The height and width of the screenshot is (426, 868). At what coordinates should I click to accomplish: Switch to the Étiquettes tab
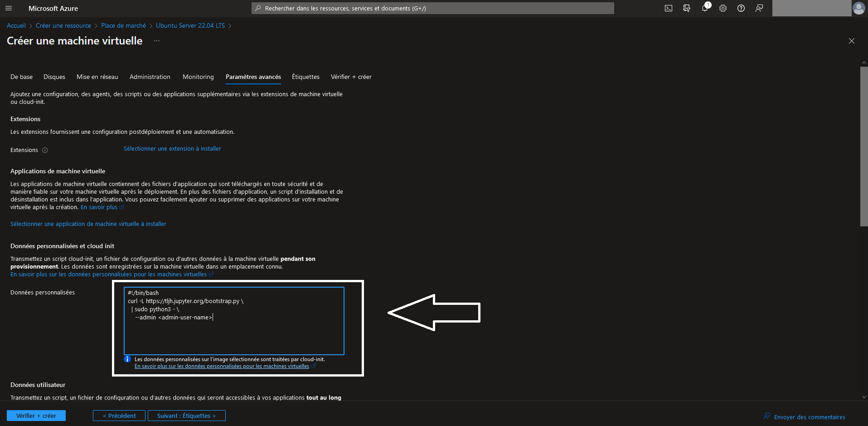(305, 77)
